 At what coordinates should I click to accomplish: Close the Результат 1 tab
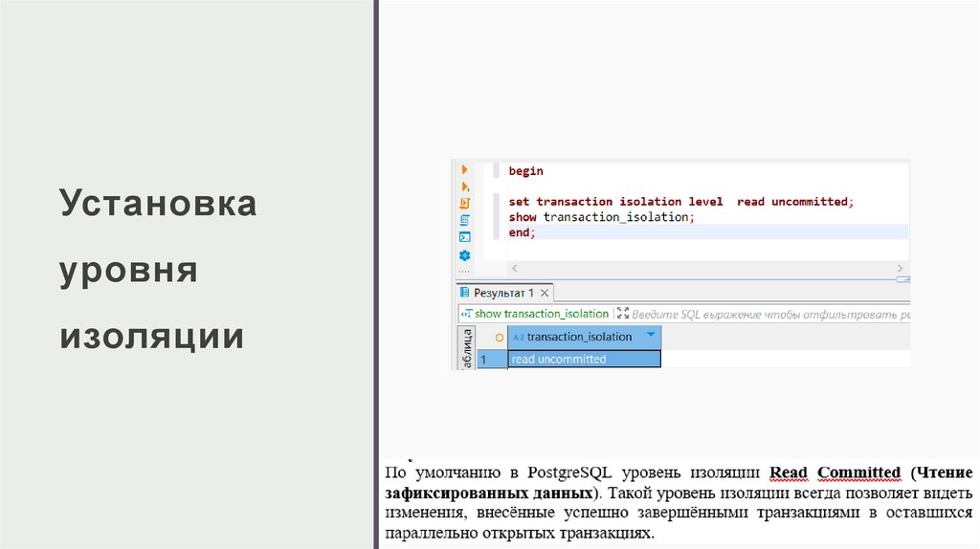pos(545,293)
